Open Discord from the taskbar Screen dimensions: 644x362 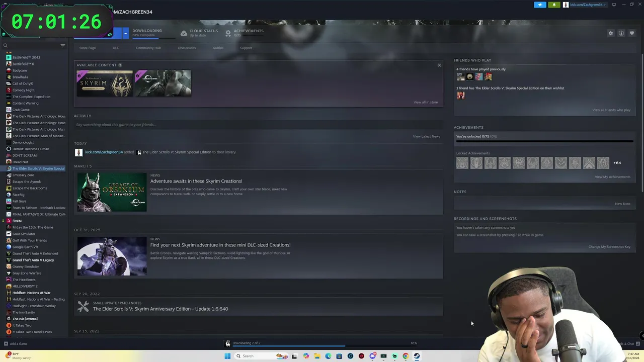coord(372,356)
